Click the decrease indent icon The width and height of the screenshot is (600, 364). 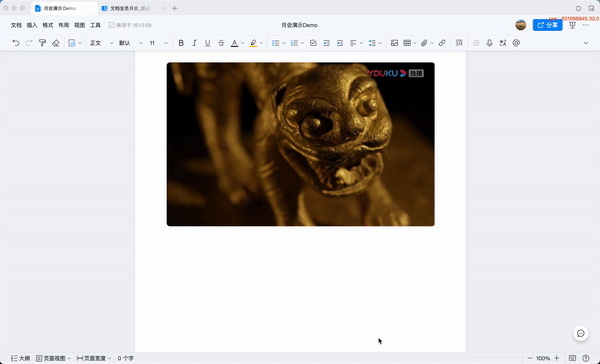(326, 43)
